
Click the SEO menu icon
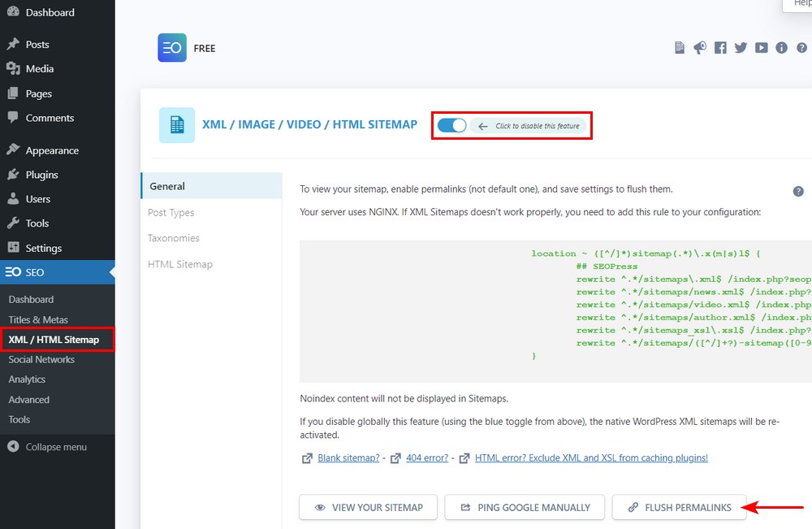pos(13,272)
